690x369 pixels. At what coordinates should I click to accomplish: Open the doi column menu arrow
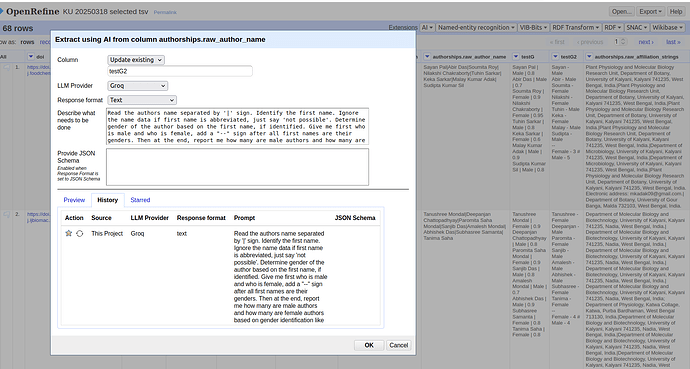point(31,57)
